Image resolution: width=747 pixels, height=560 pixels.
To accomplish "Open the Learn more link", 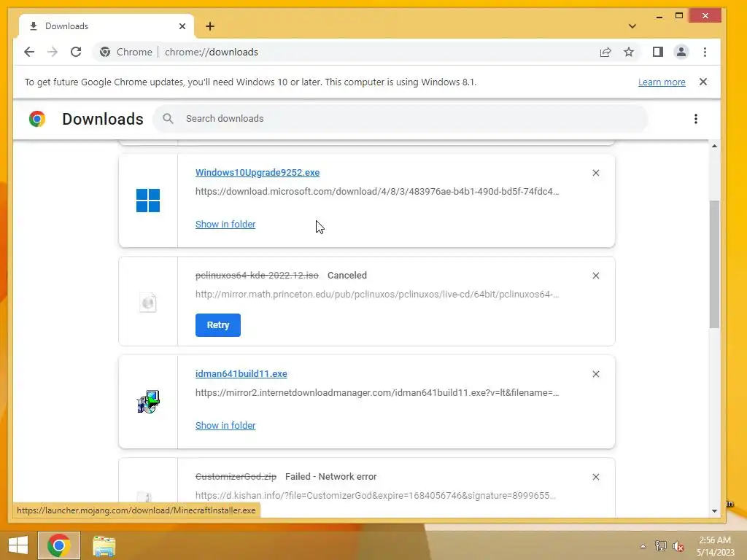I will coord(662,82).
